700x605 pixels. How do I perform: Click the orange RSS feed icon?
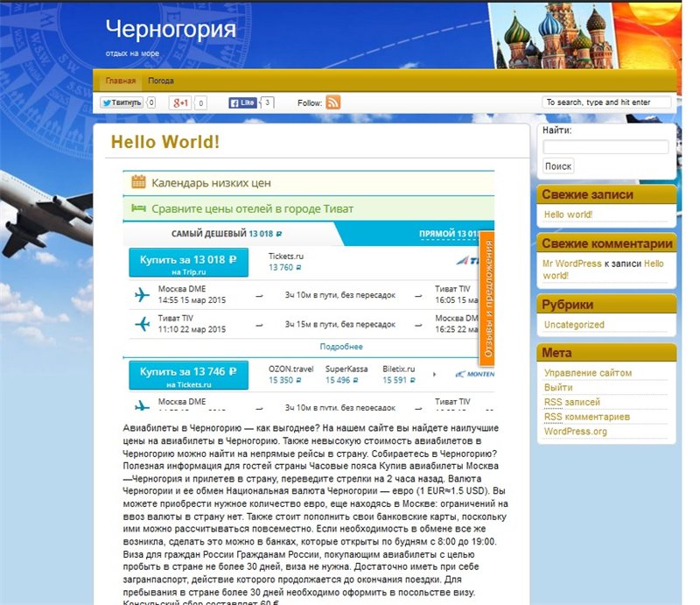tap(333, 102)
